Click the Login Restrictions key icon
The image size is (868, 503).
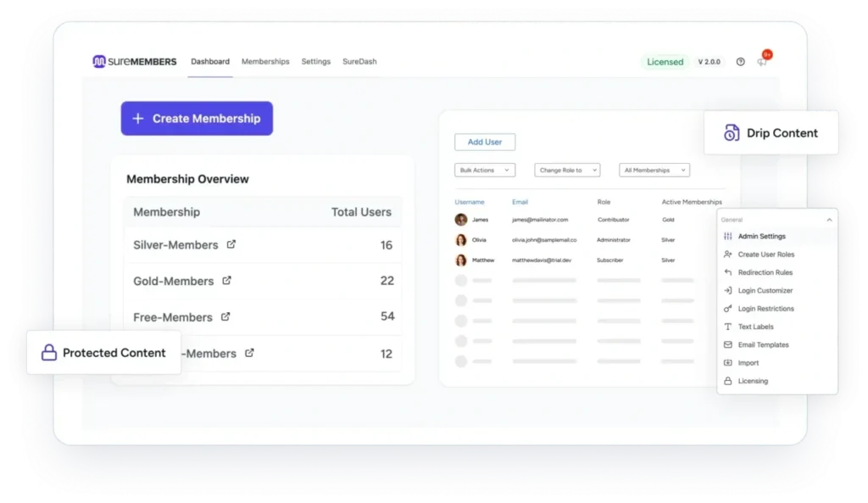point(728,309)
